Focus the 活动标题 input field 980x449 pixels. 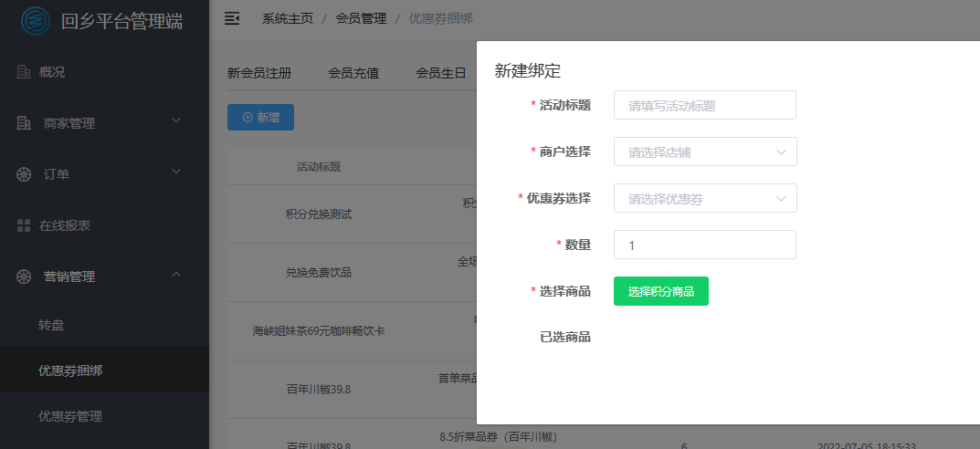(x=704, y=106)
